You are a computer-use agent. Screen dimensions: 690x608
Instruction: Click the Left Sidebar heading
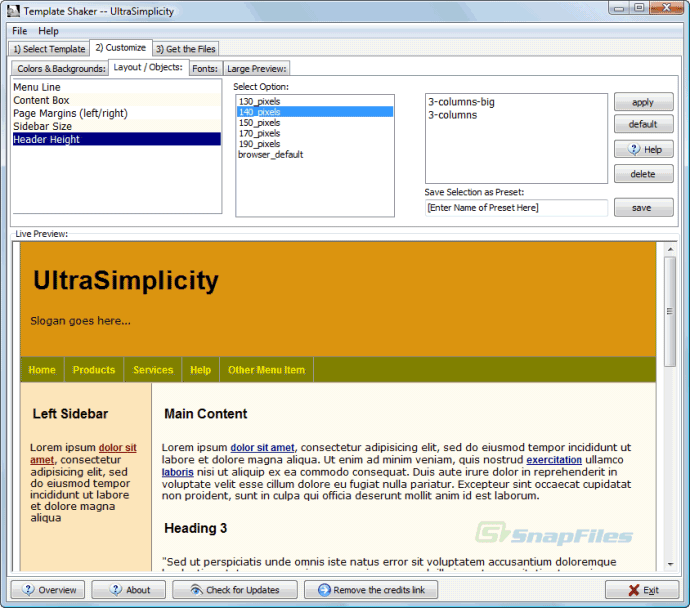point(70,414)
